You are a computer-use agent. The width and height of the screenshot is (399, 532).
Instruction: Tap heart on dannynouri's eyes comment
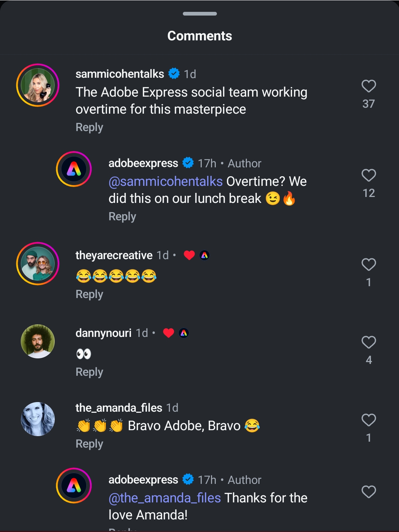tap(369, 342)
